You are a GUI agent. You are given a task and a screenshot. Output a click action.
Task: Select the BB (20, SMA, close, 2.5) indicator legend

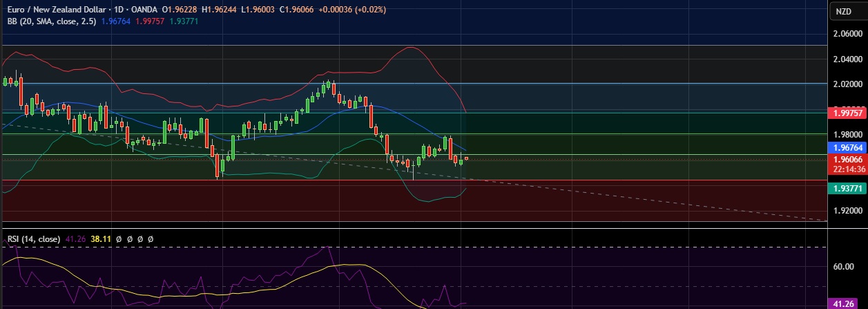tap(51, 21)
